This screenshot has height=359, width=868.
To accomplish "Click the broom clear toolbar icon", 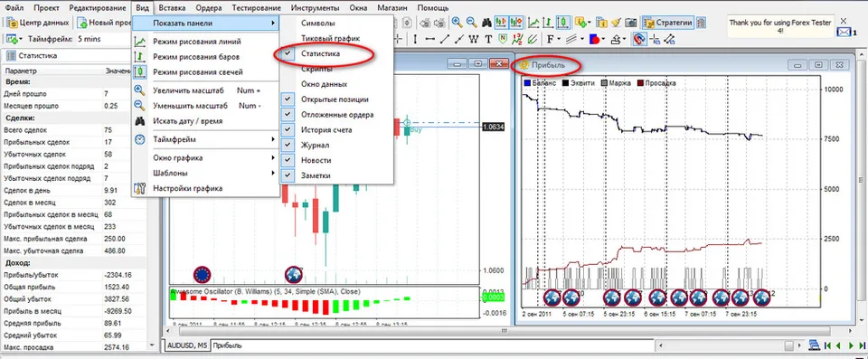I will click(x=616, y=23).
